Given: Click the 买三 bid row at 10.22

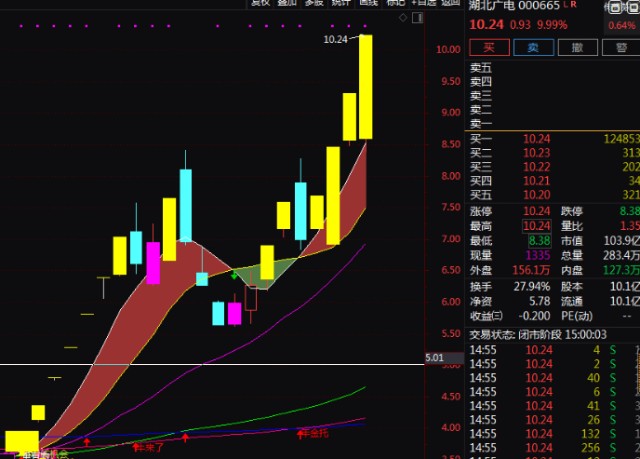Looking at the screenshot, I should [554, 166].
